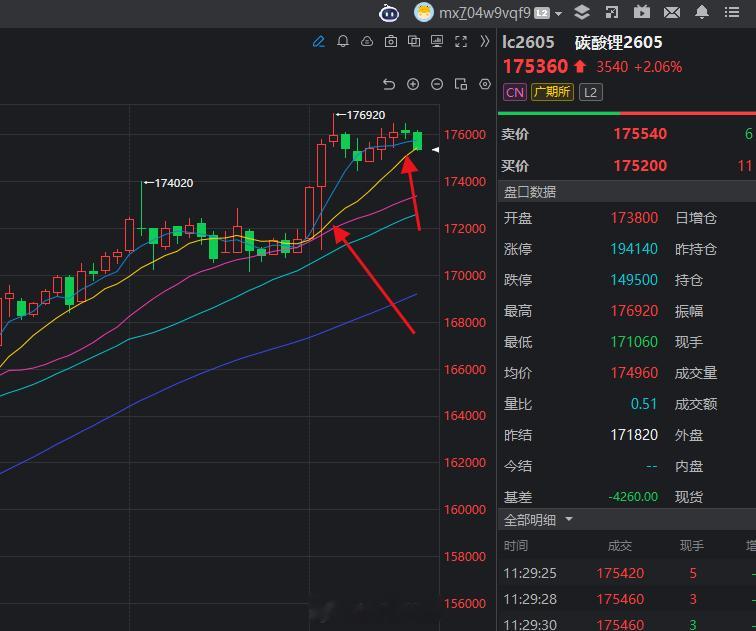Click the overlapping windows compare icon
The width and height of the screenshot is (756, 631).
click(x=414, y=41)
